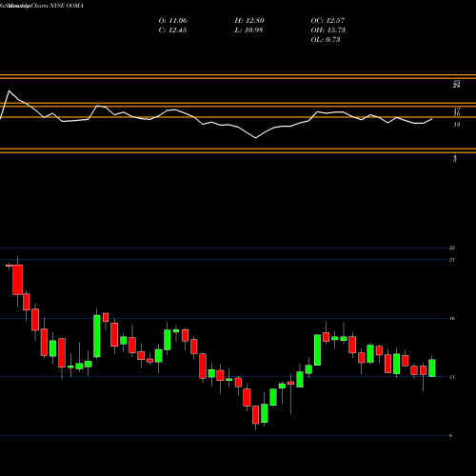Click the price axis label 22
This screenshot has height=476, width=476.
click(x=452, y=248)
